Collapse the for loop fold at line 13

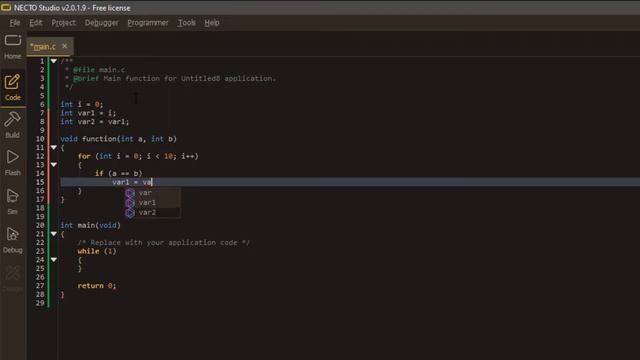(x=54, y=165)
